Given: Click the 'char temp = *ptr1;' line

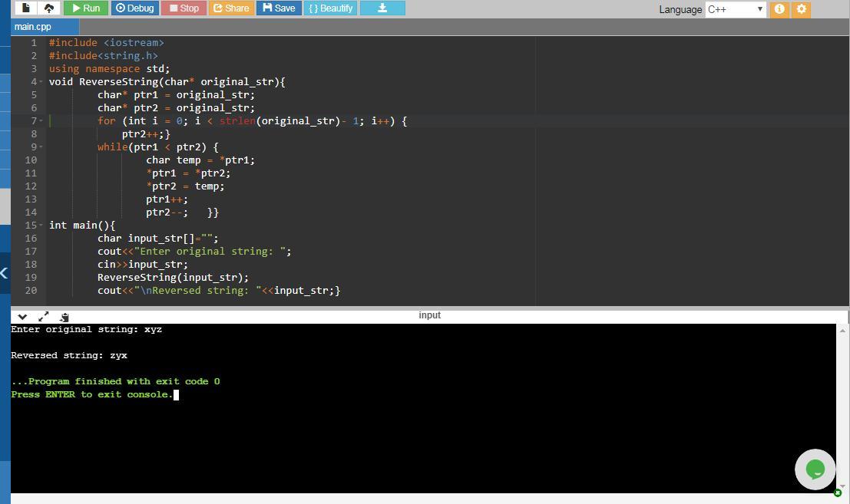Looking at the screenshot, I should click(x=200, y=160).
